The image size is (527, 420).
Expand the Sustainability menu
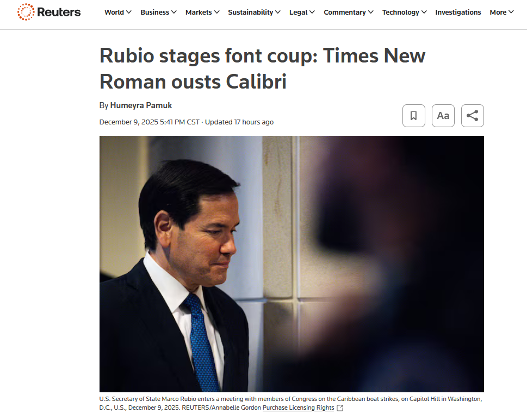click(x=254, y=12)
